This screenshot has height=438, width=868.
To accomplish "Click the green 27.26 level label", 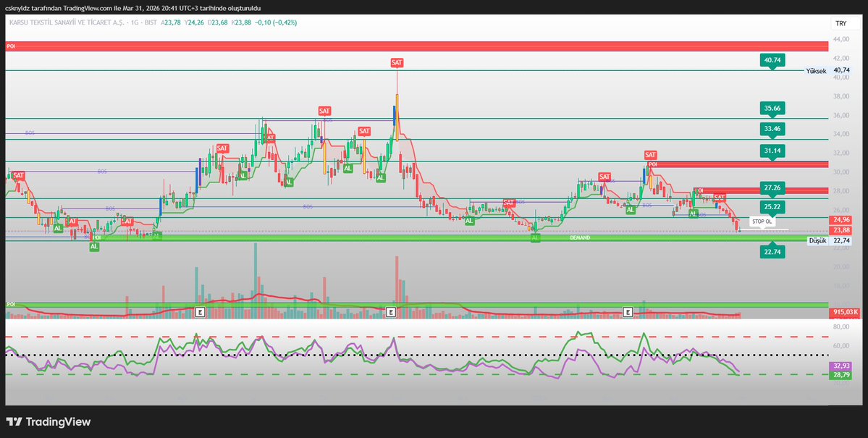I will [x=772, y=188].
